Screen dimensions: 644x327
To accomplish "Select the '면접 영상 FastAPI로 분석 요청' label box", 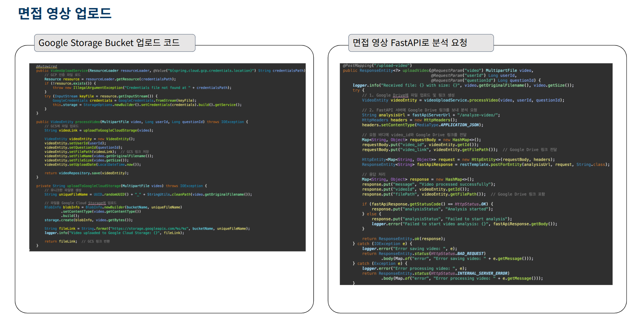I will pos(420,43).
